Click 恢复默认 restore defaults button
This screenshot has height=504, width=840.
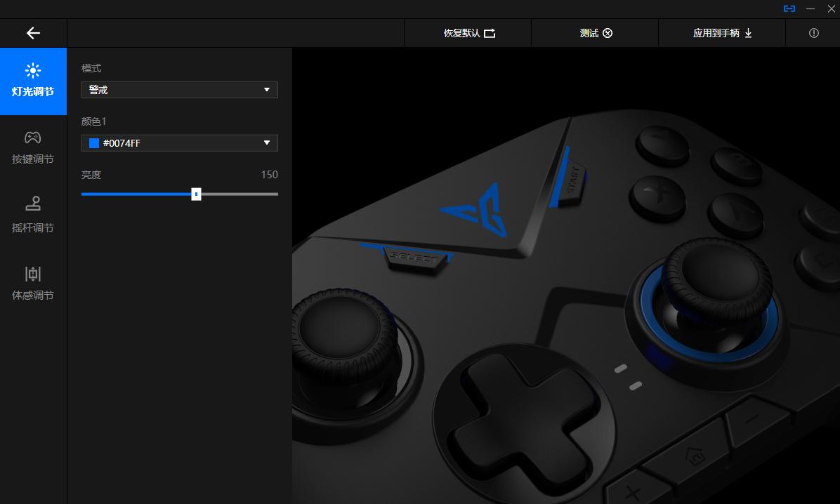[468, 33]
